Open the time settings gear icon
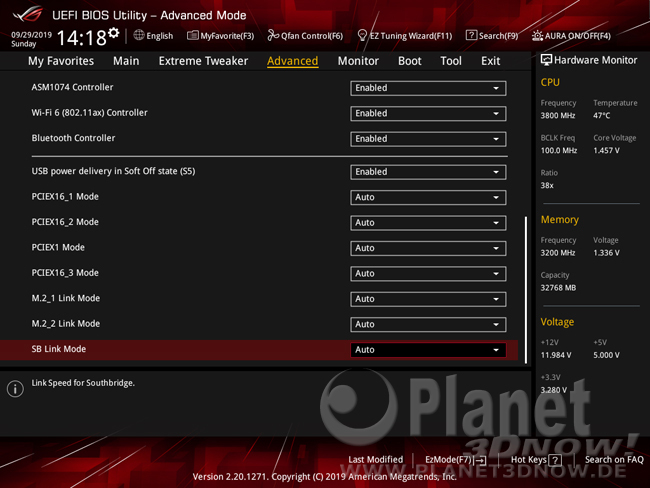Image resolution: width=650 pixels, height=488 pixels. coord(114,33)
